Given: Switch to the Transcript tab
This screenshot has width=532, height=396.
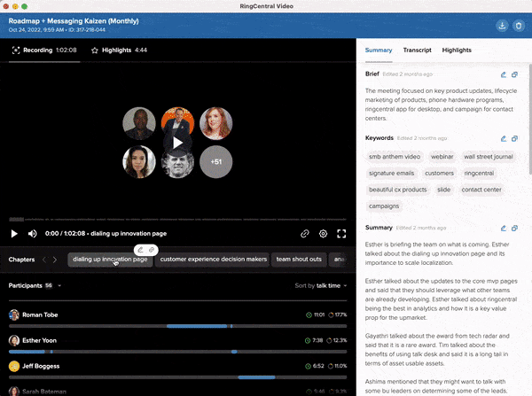Looking at the screenshot, I should 416,50.
